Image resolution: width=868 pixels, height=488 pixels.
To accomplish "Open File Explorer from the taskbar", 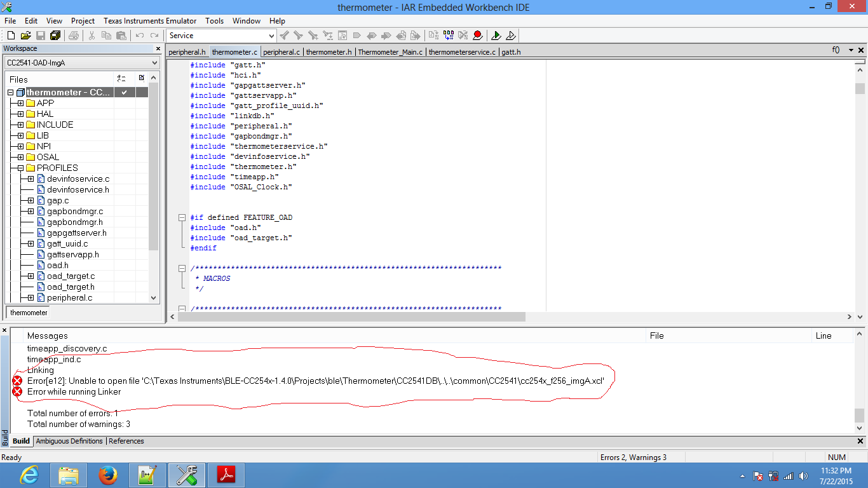I will [x=69, y=475].
